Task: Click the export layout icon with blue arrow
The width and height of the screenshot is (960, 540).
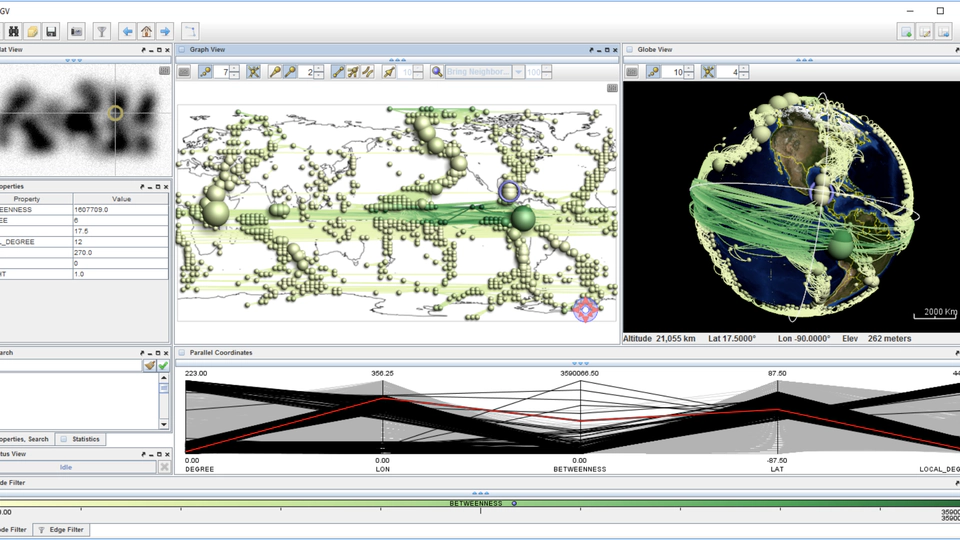Action: [944, 31]
